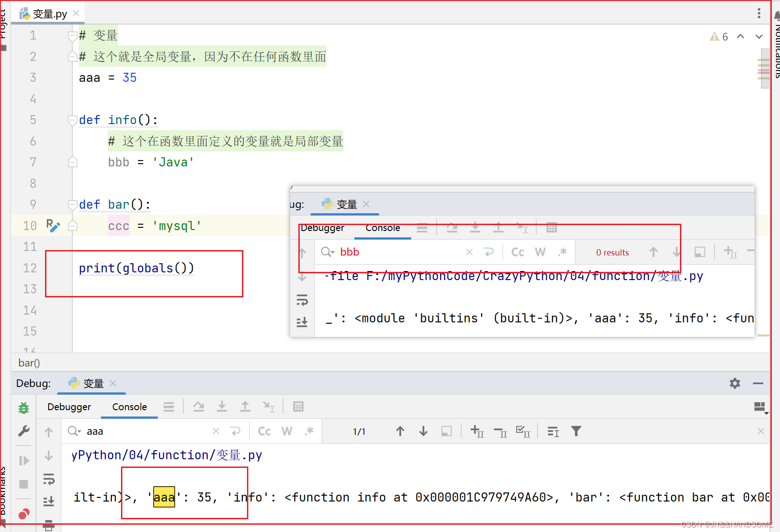Screen dimensions: 780x532
Task: Open search filter funnel options
Action: 576,431
